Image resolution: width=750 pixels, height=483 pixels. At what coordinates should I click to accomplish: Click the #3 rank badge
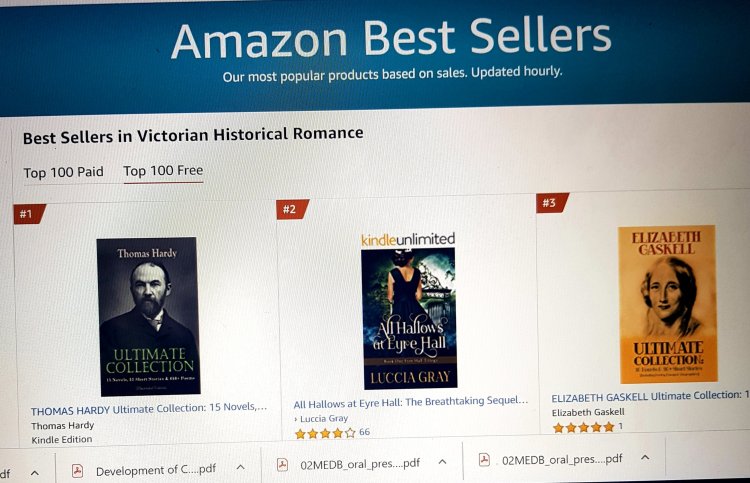[550, 203]
